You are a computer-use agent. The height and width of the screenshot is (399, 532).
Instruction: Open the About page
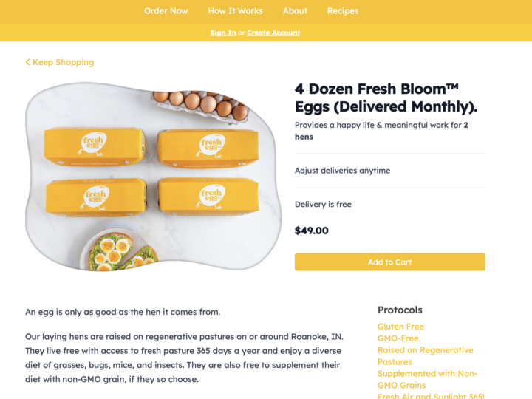[295, 11]
